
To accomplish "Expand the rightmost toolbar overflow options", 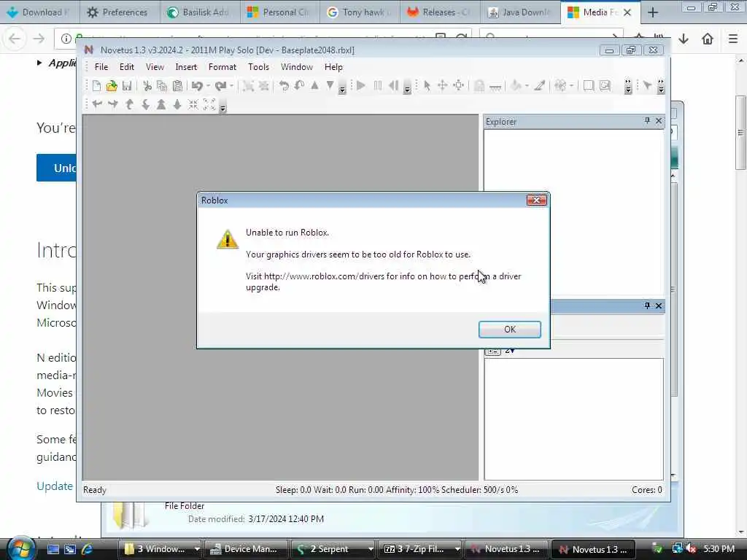I will [661, 87].
